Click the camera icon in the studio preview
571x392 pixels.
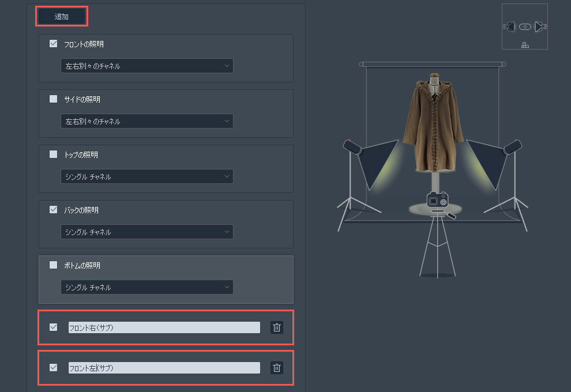(x=437, y=200)
